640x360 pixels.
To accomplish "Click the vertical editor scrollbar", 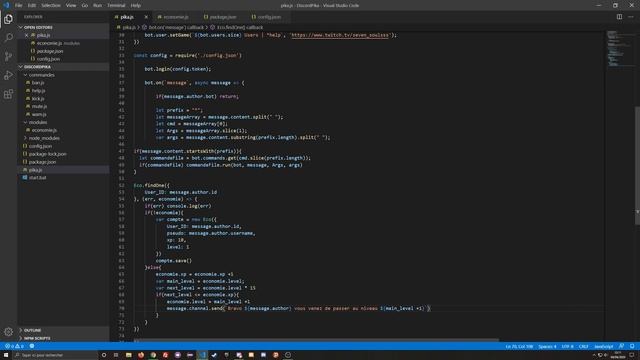I will point(638,165).
